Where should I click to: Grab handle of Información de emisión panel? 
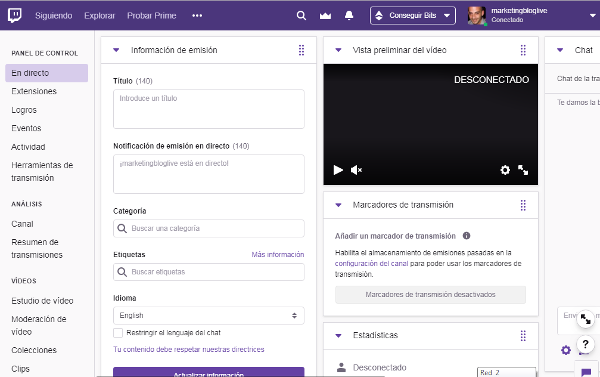point(302,50)
